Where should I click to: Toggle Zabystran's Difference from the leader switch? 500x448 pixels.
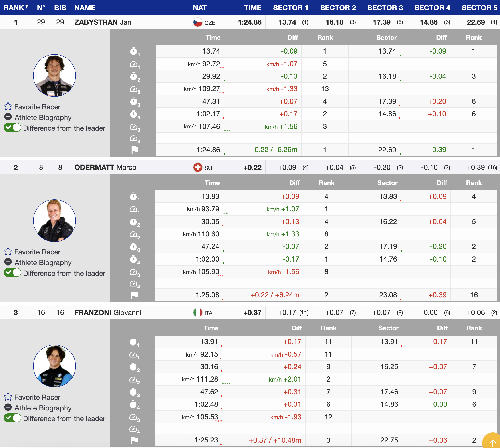click(12, 128)
